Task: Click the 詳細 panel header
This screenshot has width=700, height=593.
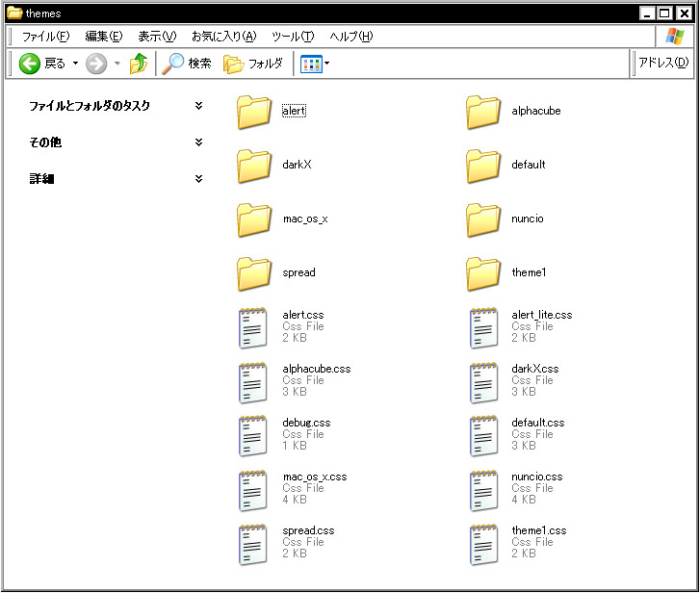Action: pos(41,179)
